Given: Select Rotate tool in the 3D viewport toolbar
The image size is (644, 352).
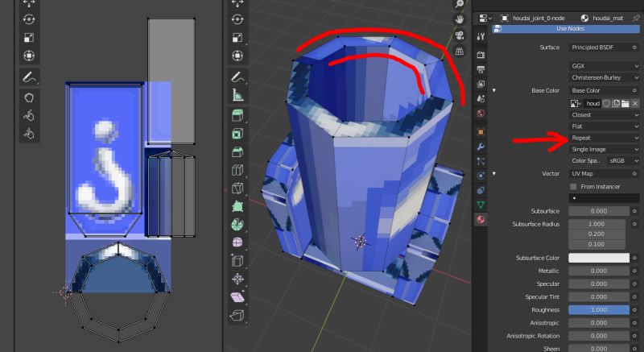Looking at the screenshot, I should click(x=237, y=19).
